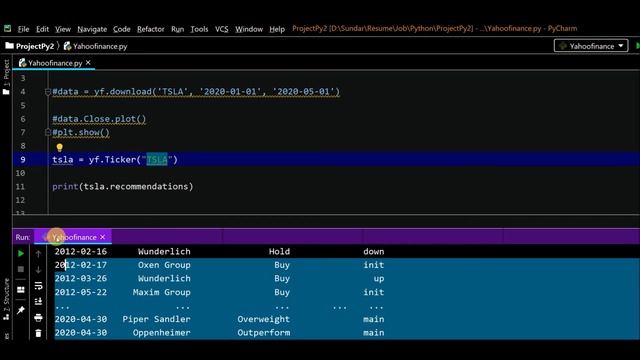This screenshot has height=360, width=640.
Task: Click the 'down' action in first output row
Action: coord(373,251)
